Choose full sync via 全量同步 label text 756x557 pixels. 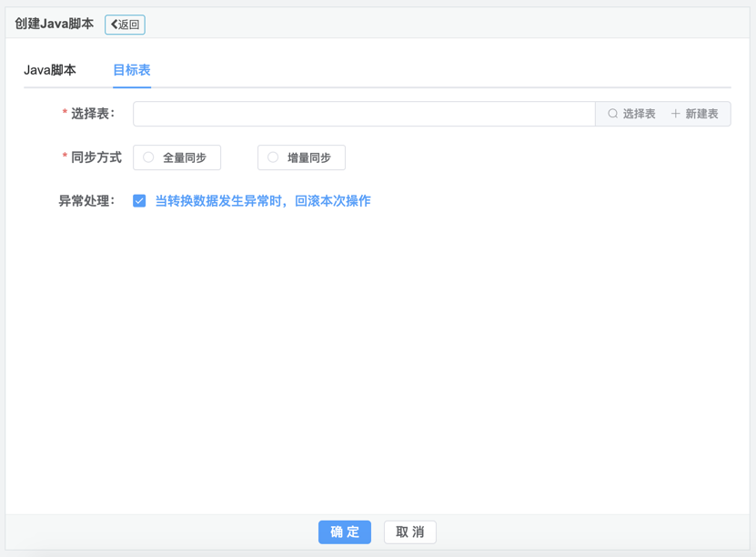coord(185,157)
